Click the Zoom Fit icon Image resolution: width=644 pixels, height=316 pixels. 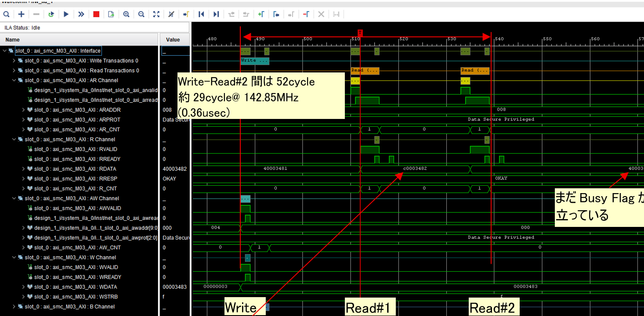point(156,14)
